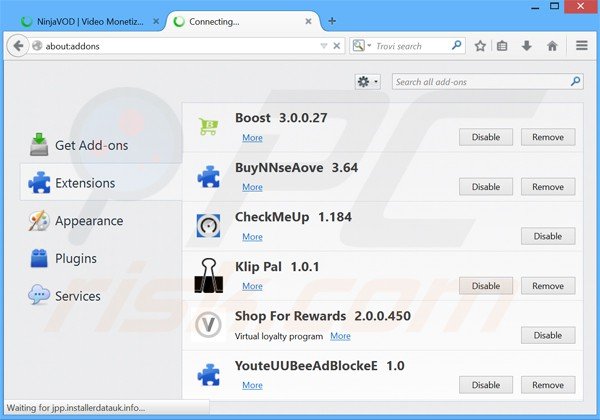The width and height of the screenshot is (600, 420).
Task: Click into the Search all add-ons field
Action: 488,82
